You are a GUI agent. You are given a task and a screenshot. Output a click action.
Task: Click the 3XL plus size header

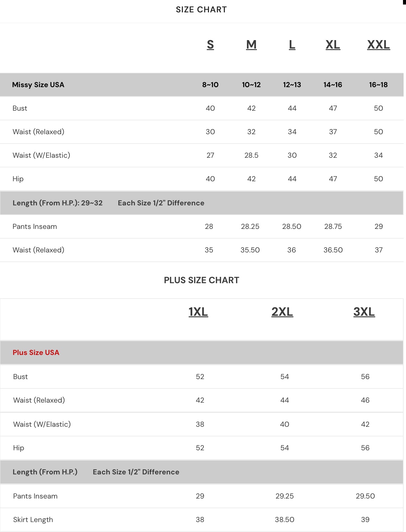coord(364,312)
